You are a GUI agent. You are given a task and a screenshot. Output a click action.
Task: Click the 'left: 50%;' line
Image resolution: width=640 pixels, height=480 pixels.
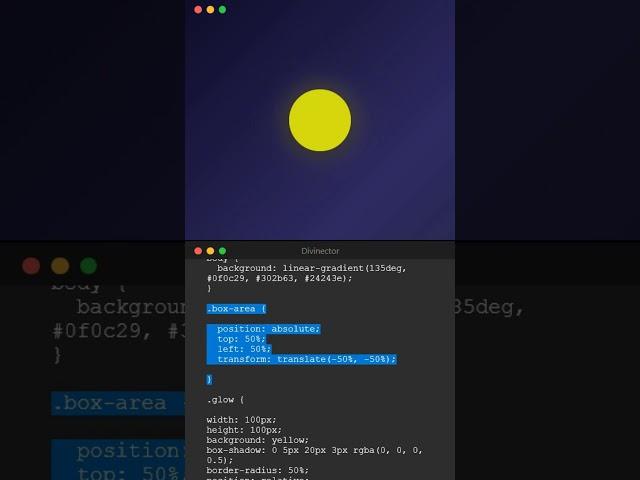(x=244, y=349)
